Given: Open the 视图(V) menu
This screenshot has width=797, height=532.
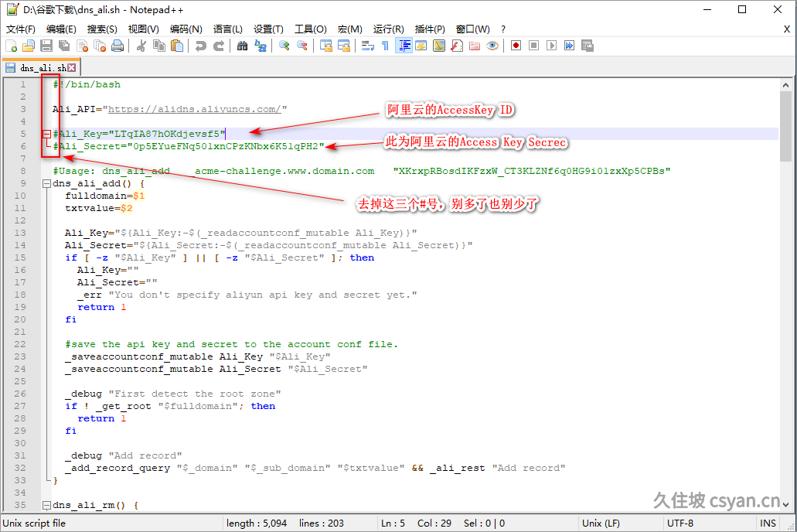Looking at the screenshot, I should [143, 29].
